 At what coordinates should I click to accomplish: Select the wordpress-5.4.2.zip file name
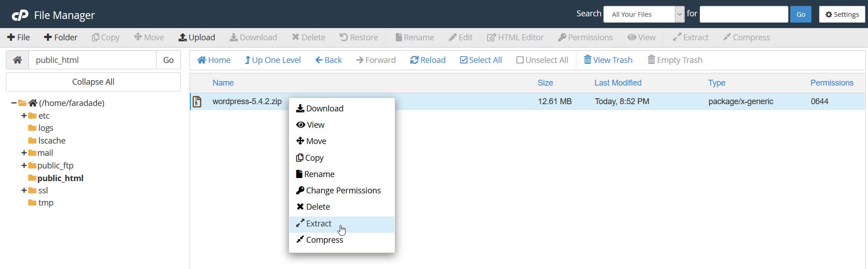pos(247,101)
